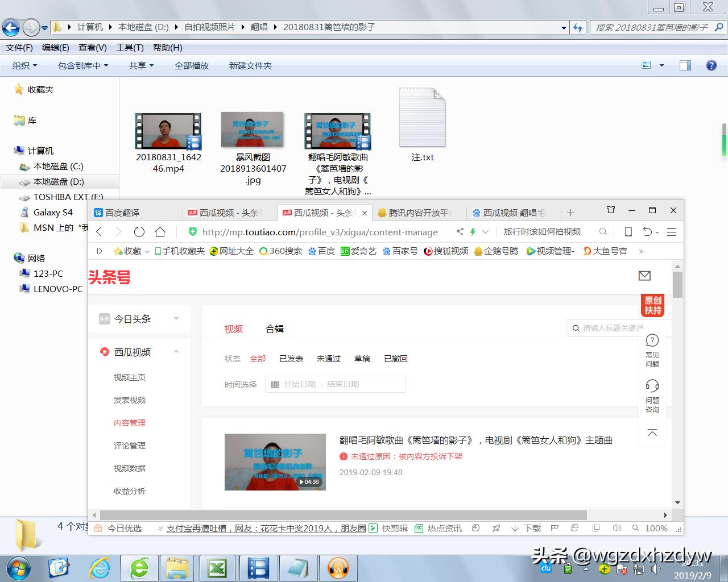Go back in the browser window
The width and height of the screenshot is (728, 582).
point(100,232)
